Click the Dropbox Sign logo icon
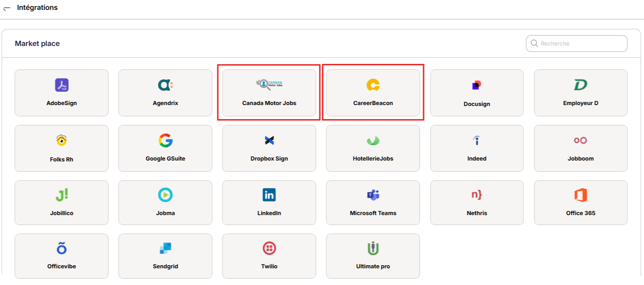Screen dimensions: 644x285 pyautogui.click(x=269, y=141)
